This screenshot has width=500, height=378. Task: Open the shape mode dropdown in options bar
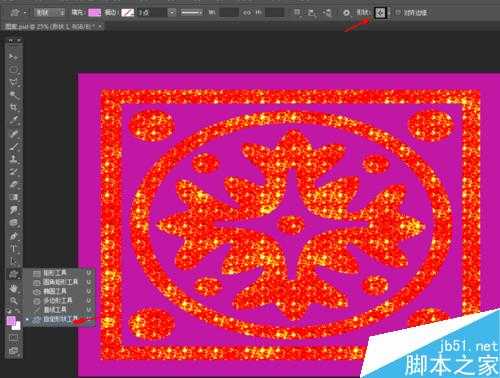(x=50, y=13)
